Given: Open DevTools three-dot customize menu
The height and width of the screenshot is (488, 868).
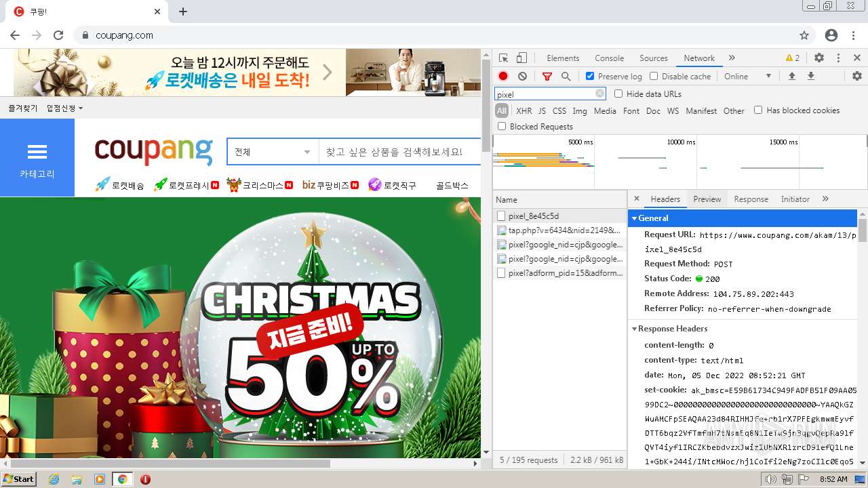Looking at the screenshot, I should tap(838, 58).
